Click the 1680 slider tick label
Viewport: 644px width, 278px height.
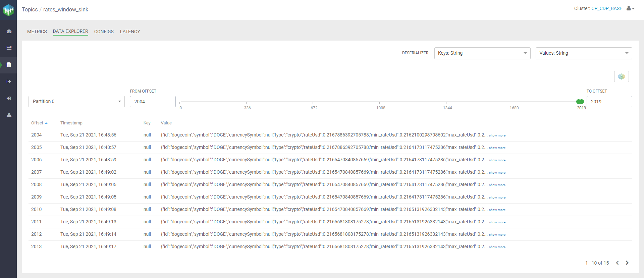514,108
